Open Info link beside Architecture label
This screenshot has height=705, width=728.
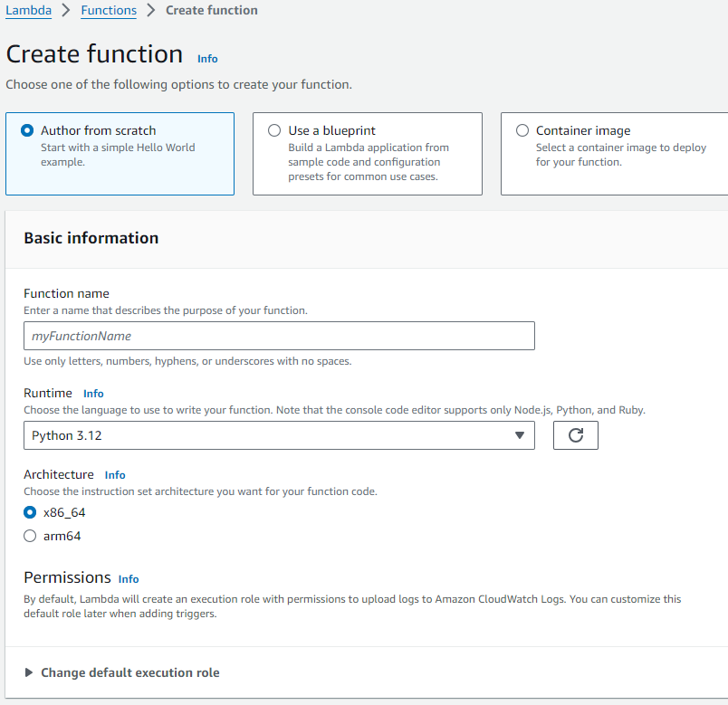[115, 475]
